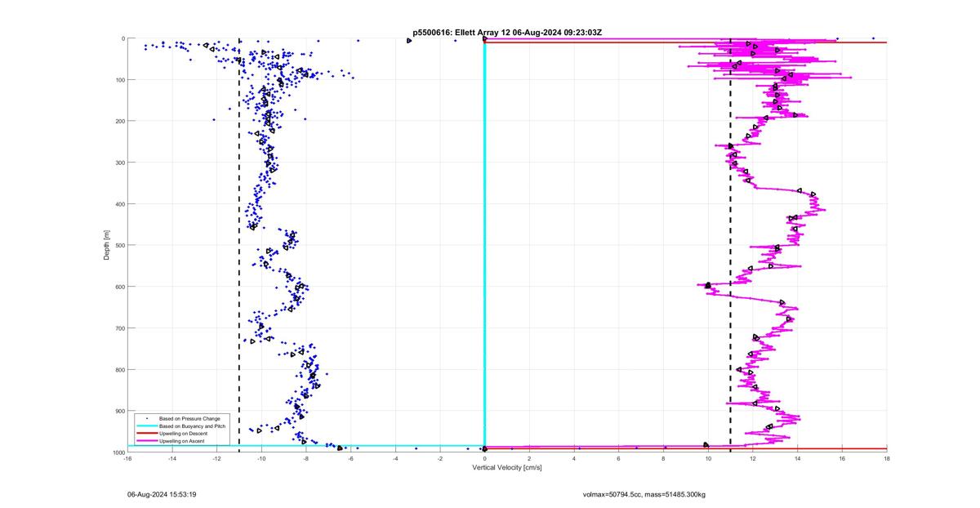Click the dashed black line near -11 cm/s
The image size is (980, 508).
pos(239,245)
